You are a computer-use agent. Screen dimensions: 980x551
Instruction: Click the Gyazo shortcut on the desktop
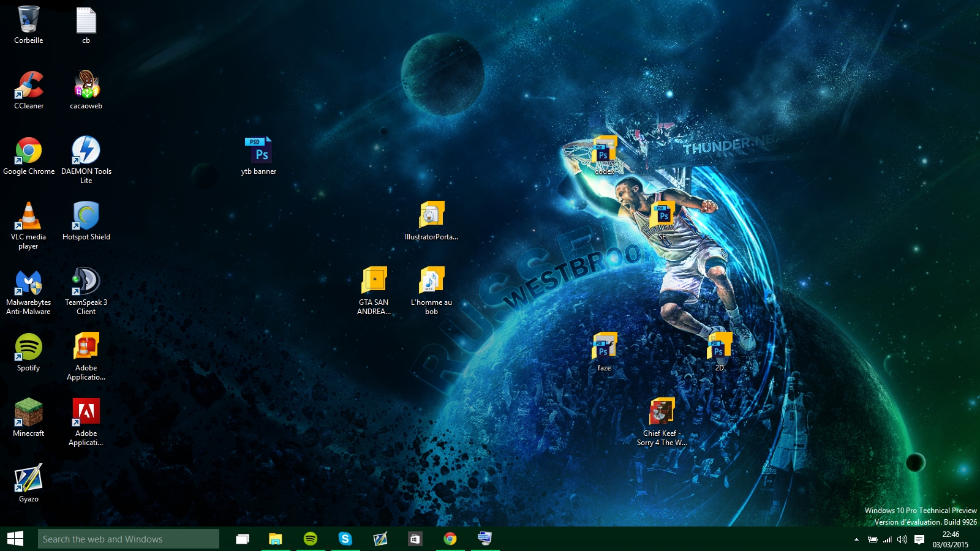[28, 484]
